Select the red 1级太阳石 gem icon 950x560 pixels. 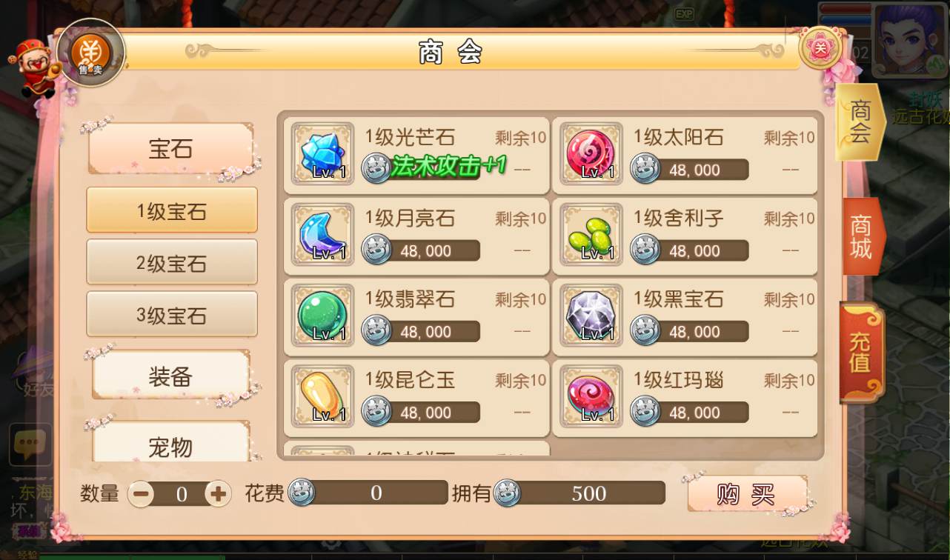point(591,153)
